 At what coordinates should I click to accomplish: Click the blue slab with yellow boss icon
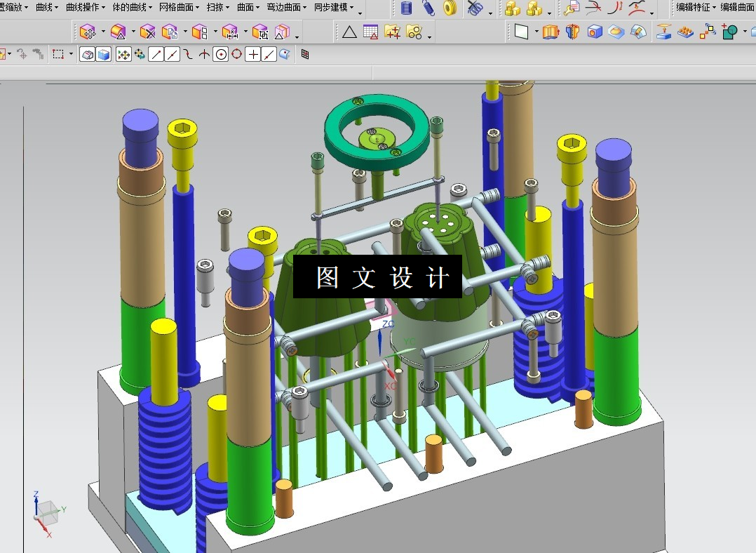click(616, 32)
